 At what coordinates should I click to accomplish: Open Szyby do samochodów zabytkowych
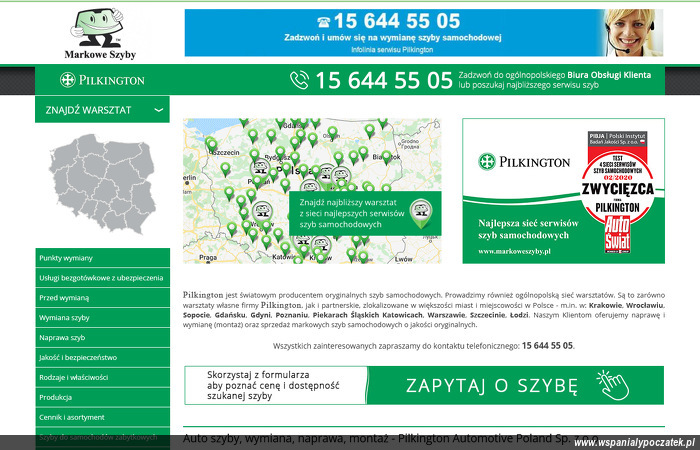pyautogui.click(x=102, y=437)
